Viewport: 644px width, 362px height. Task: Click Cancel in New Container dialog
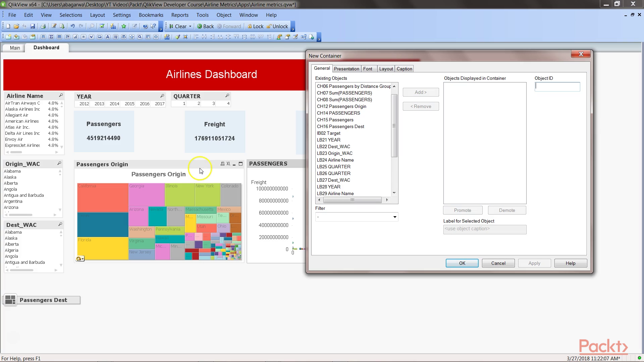point(498,263)
